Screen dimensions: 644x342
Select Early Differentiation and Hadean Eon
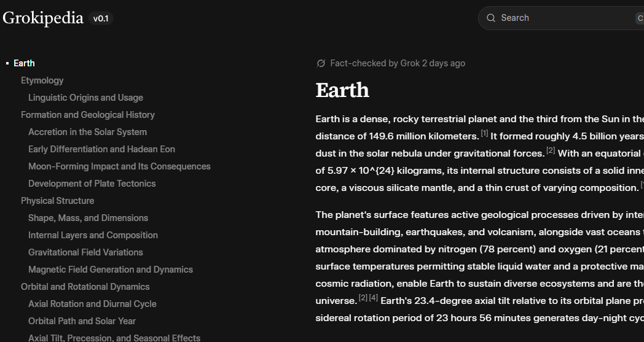click(x=101, y=149)
